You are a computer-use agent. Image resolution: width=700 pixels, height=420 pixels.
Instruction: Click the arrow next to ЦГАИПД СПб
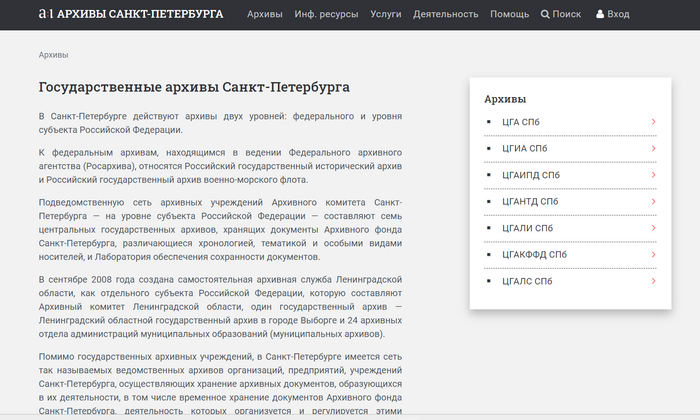click(653, 175)
